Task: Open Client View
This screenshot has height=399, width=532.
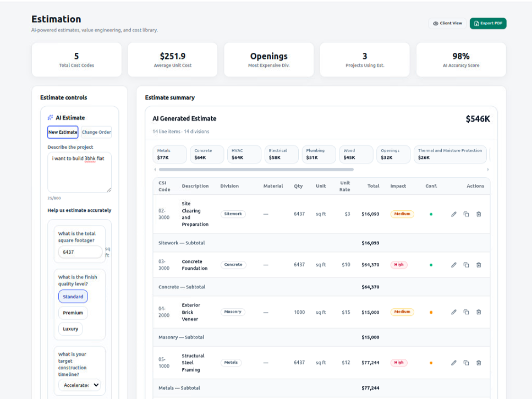Action: tap(447, 23)
